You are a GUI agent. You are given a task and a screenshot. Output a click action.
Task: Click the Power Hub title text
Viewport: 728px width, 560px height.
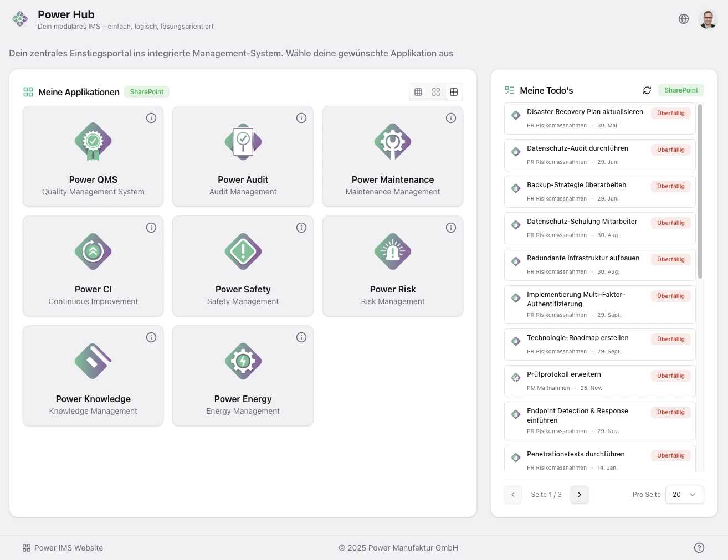tap(66, 14)
